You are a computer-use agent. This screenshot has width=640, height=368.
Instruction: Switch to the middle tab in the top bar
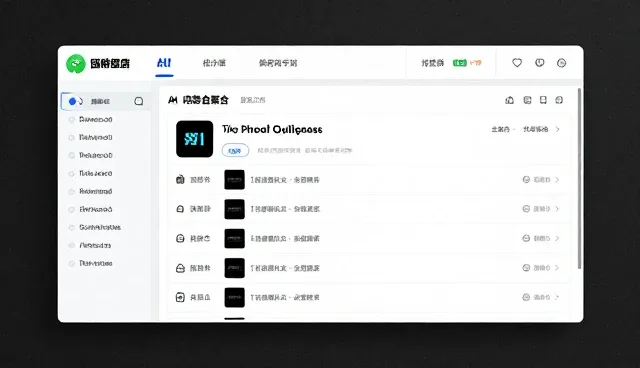coord(214,63)
